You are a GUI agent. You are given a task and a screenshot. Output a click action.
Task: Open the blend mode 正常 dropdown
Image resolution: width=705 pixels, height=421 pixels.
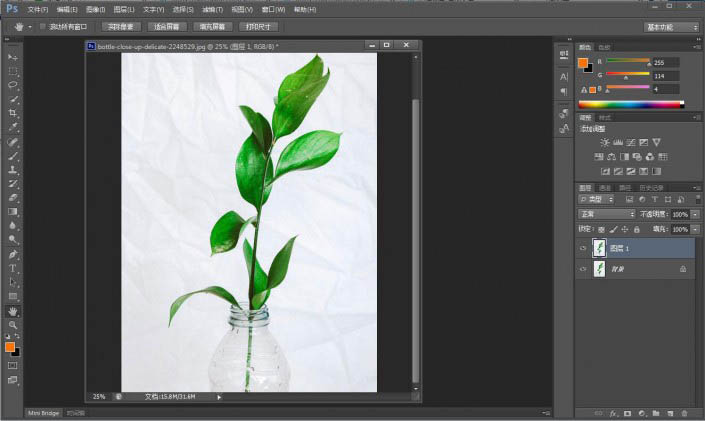pyautogui.click(x=606, y=214)
